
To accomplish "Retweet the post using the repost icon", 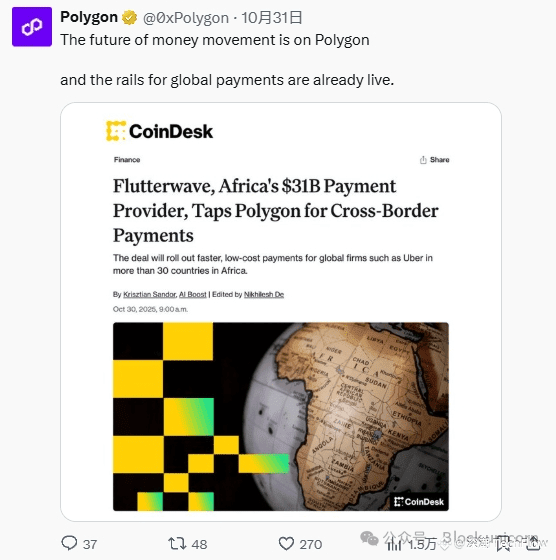I will (x=177, y=544).
